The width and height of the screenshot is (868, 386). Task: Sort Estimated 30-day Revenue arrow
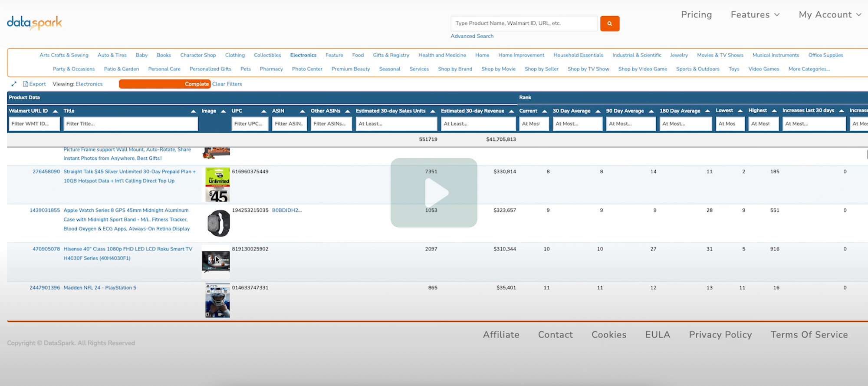pyautogui.click(x=511, y=111)
